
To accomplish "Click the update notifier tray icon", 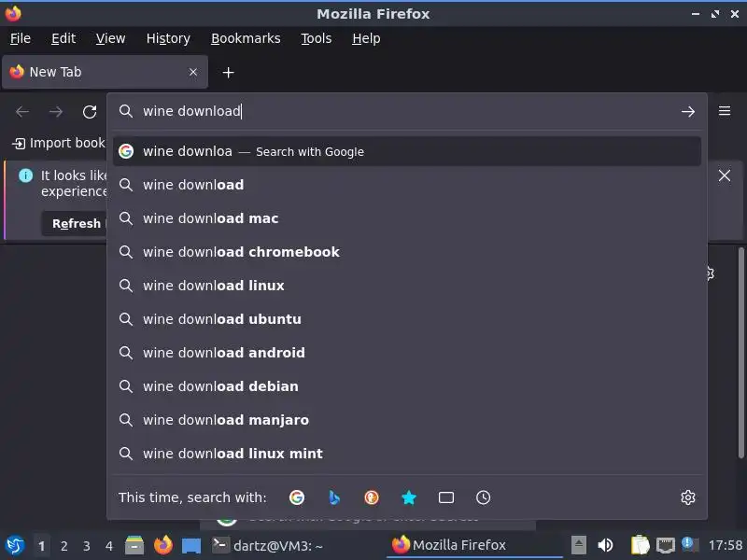I will [689, 544].
